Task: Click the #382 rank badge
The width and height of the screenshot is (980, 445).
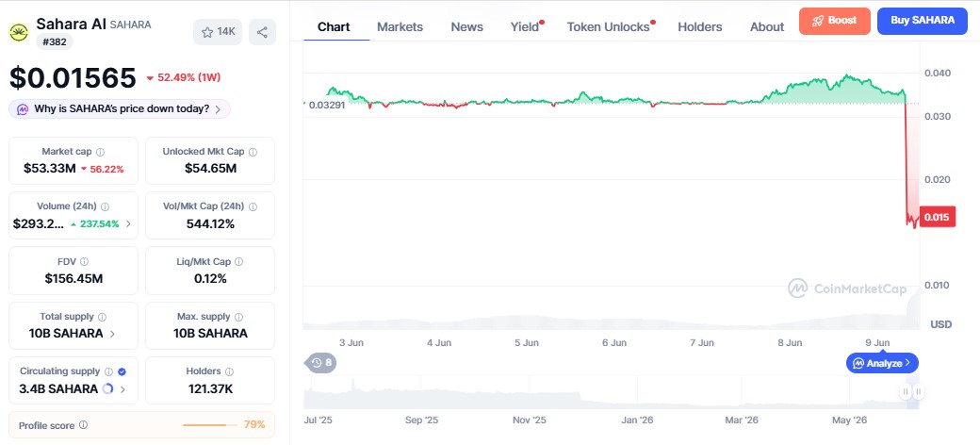Action: click(55, 41)
